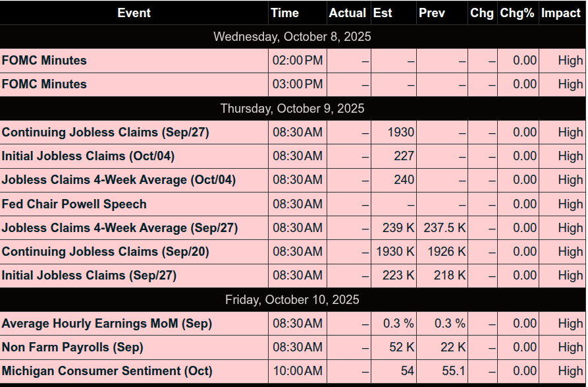
Task: Select Michigan Consumer Sentiment (Oct) event
Action: [107, 371]
